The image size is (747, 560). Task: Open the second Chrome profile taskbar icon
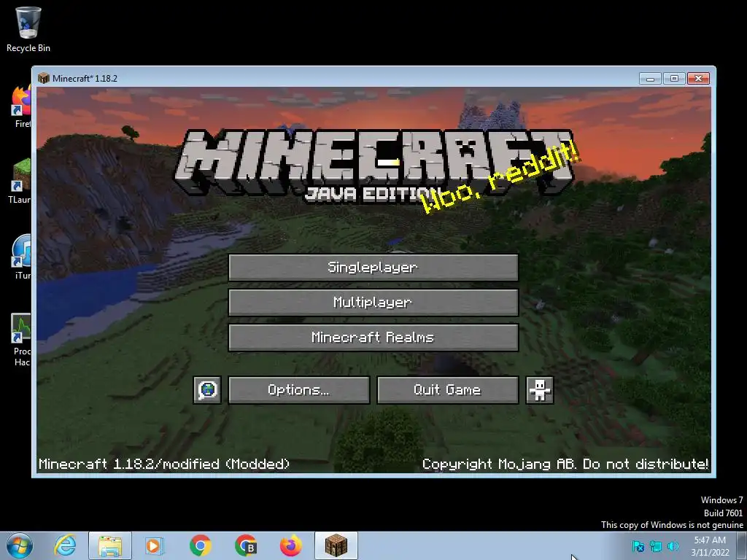pyautogui.click(x=246, y=545)
